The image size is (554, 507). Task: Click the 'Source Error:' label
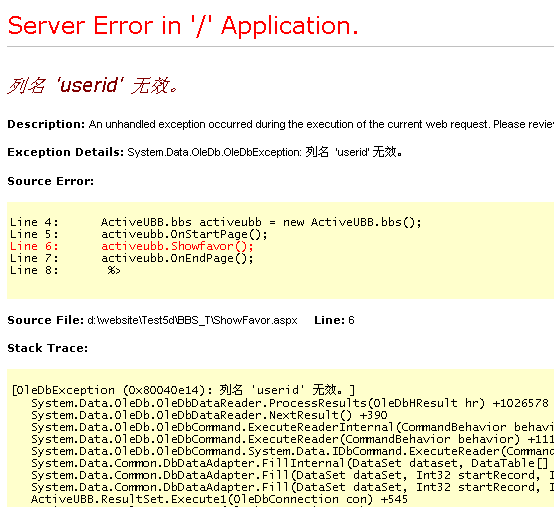pyautogui.click(x=51, y=181)
